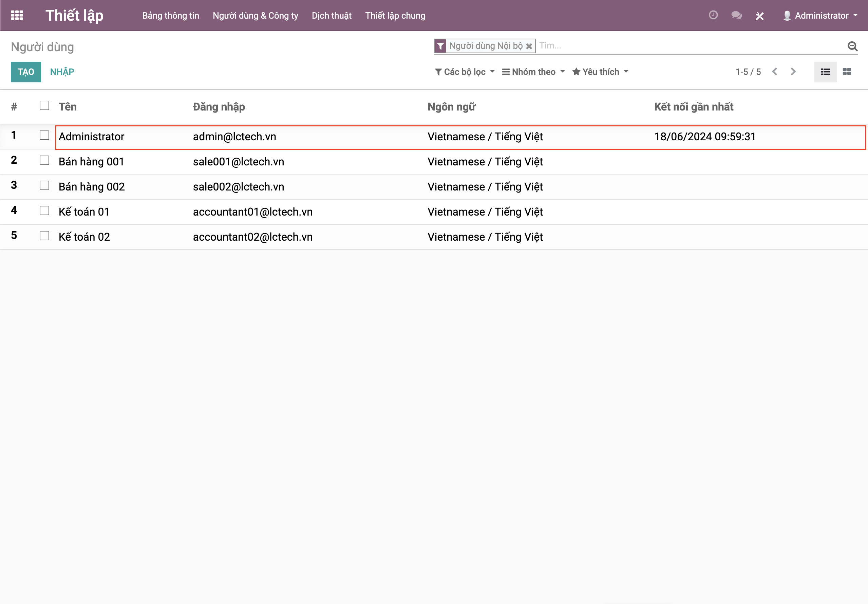868x604 pixels.
Task: Open the apps grid menu icon
Action: 17,16
